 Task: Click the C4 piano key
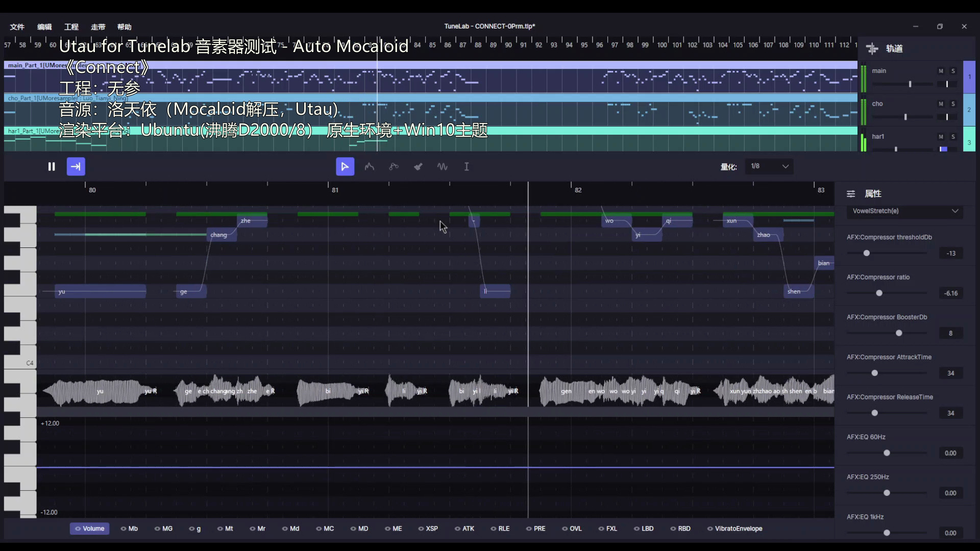(20, 363)
